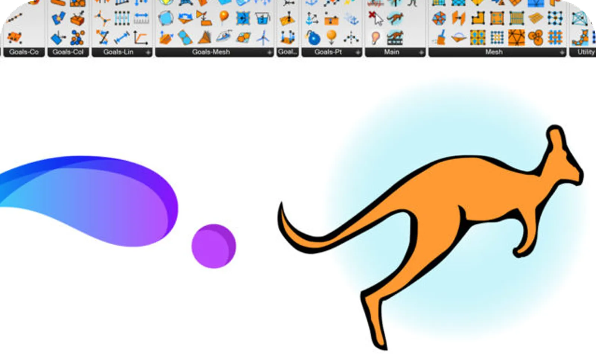Viewport: 596px width, 364px height.
Task: Click the kangaroo-behind-fence Bouncy Solver icon
Action: pyautogui.click(x=395, y=36)
